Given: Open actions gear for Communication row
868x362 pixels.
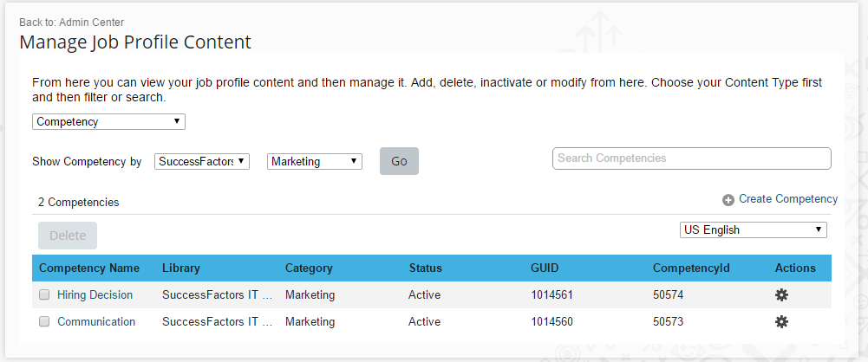Looking at the screenshot, I should click(x=781, y=321).
